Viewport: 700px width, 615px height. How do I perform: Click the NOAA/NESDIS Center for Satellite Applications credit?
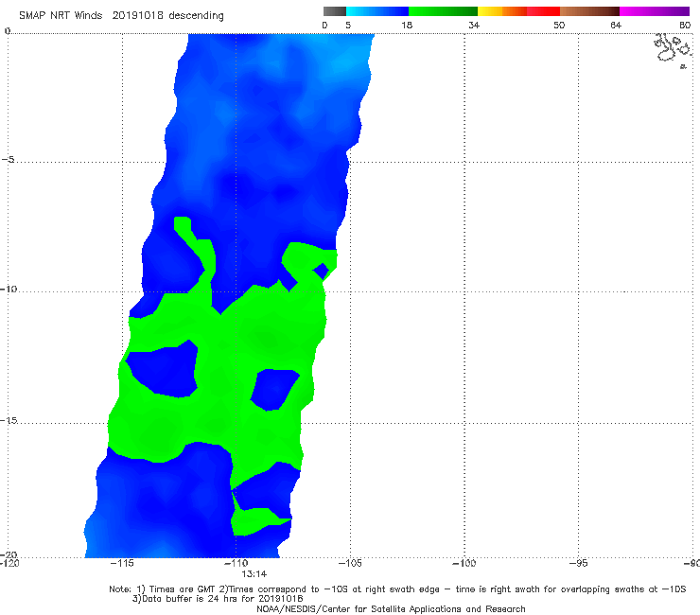point(391,609)
